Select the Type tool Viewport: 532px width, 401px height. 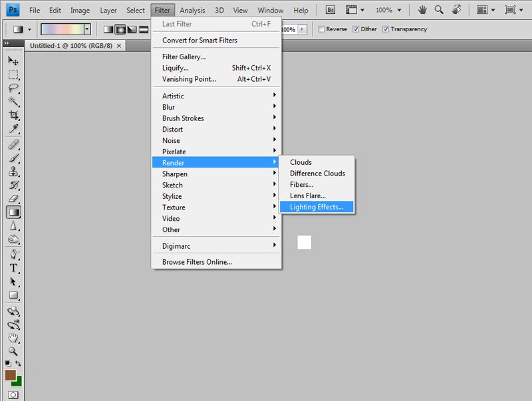pos(13,268)
